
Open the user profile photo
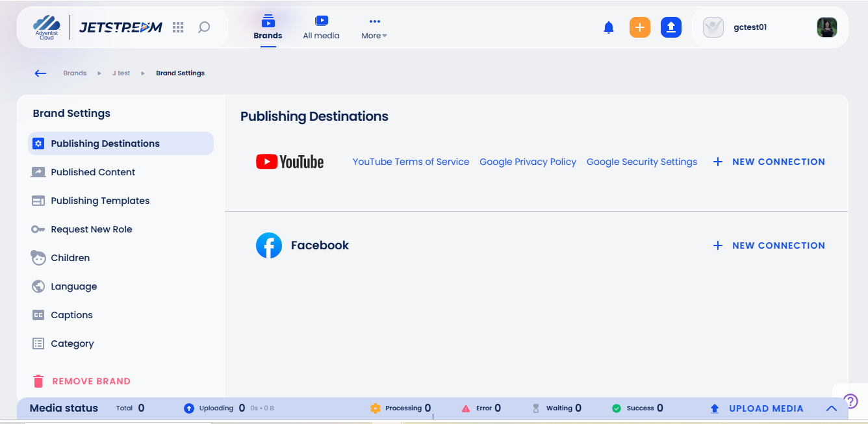[x=827, y=27]
